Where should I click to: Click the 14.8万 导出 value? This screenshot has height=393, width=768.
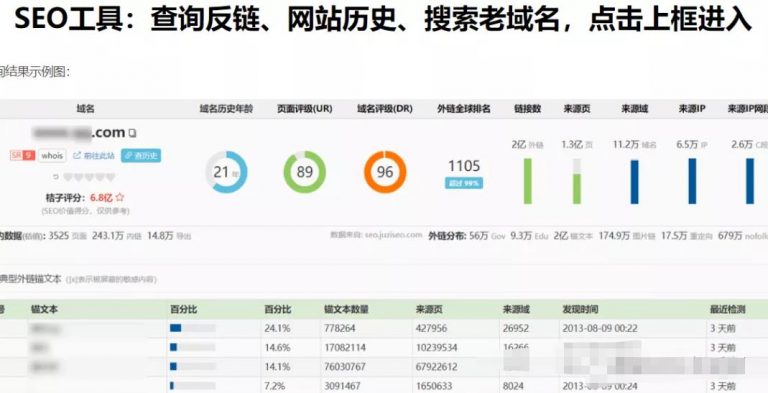[169, 236]
